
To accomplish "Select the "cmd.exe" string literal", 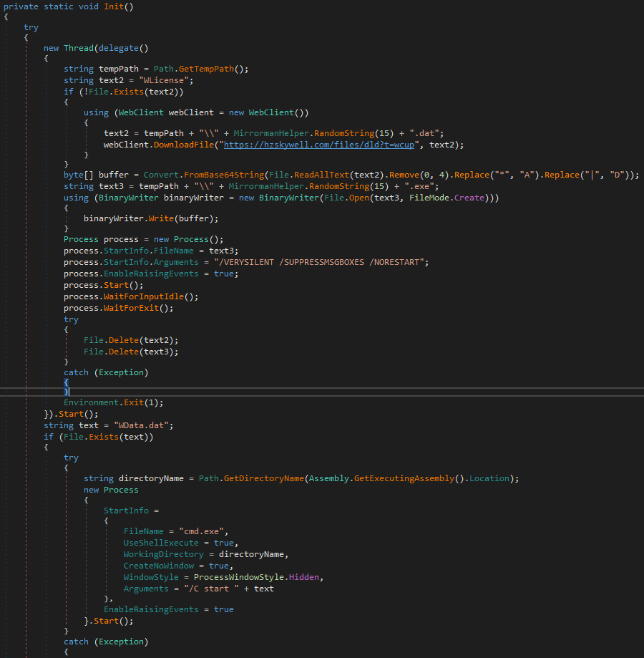I will pyautogui.click(x=201, y=531).
